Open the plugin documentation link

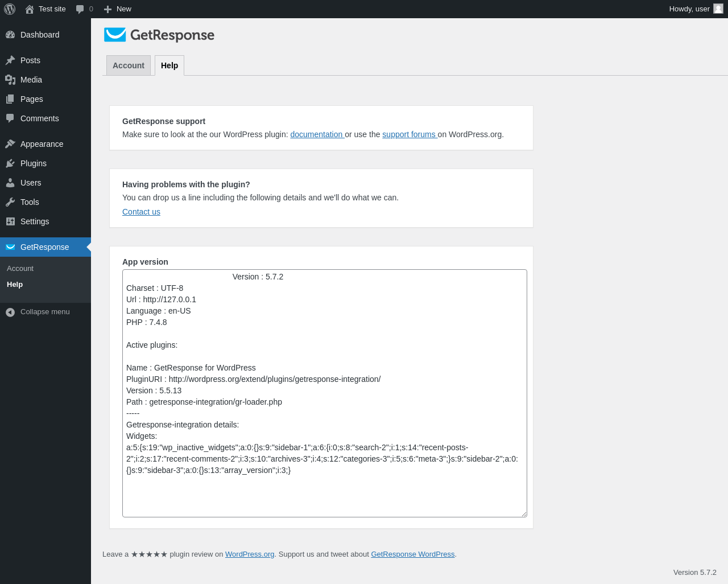click(x=316, y=134)
